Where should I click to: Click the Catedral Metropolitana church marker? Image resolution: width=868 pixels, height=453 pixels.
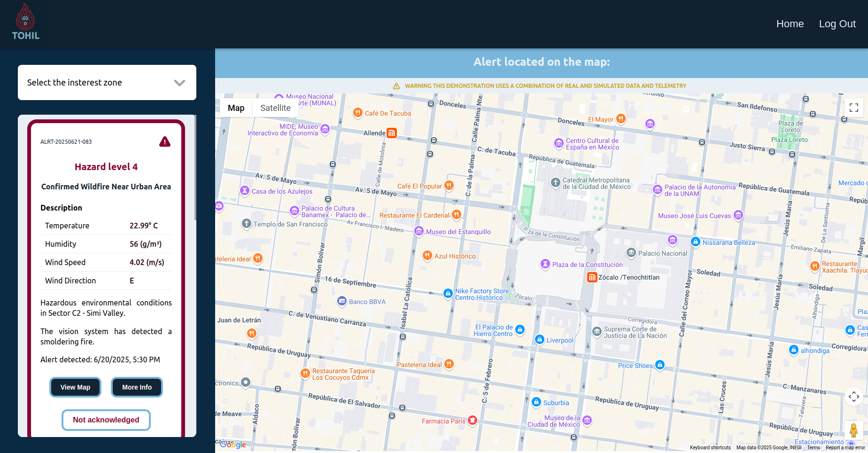pos(556,183)
